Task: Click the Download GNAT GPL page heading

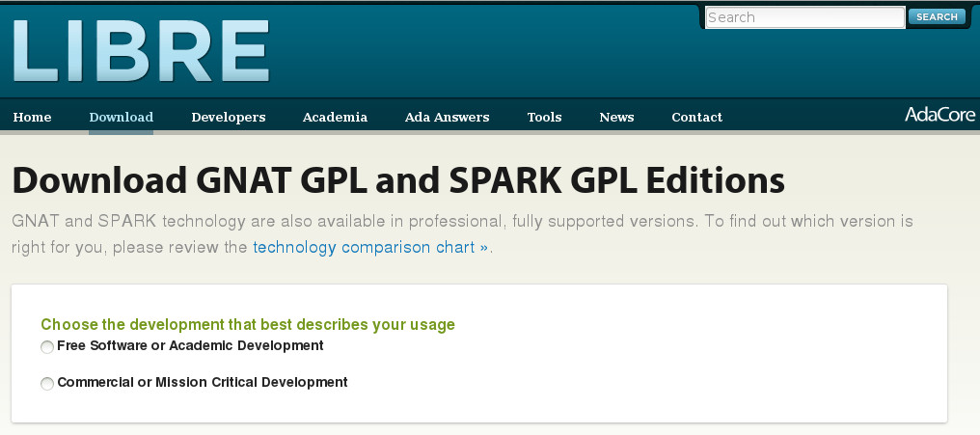Action: [397, 181]
